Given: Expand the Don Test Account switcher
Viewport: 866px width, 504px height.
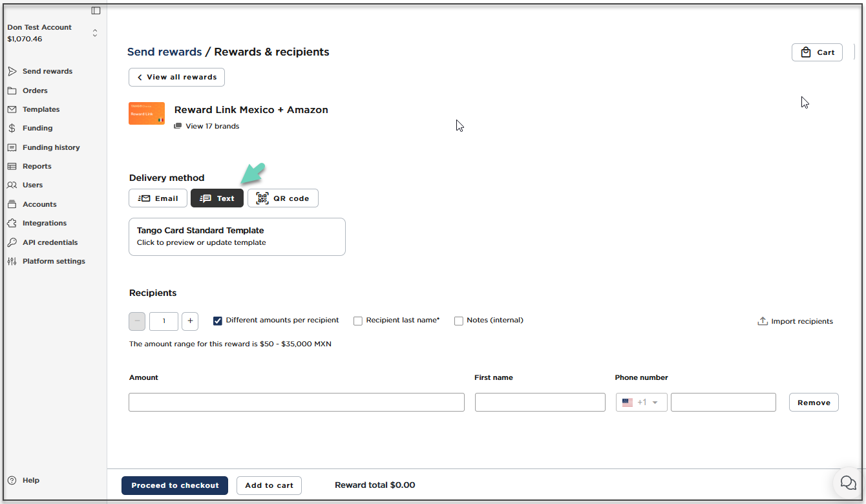Looking at the screenshot, I should tap(95, 33).
